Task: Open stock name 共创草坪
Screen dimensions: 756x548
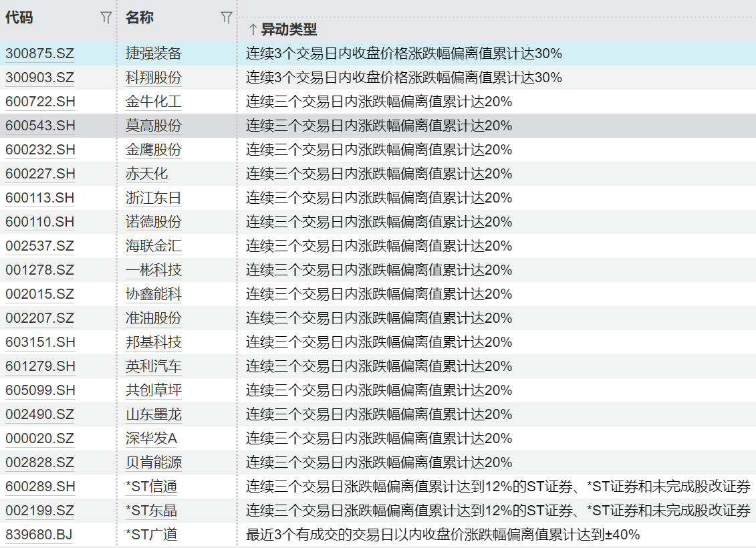Action: point(153,391)
